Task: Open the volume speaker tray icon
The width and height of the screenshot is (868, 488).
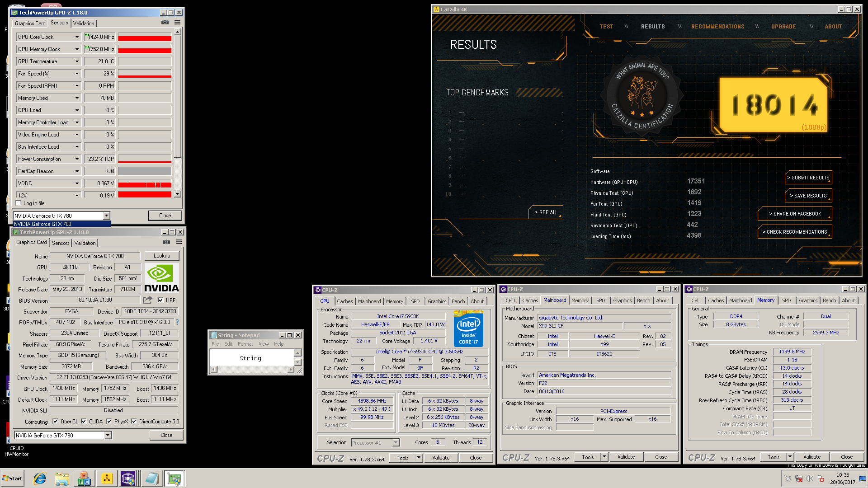Action: 810,479
